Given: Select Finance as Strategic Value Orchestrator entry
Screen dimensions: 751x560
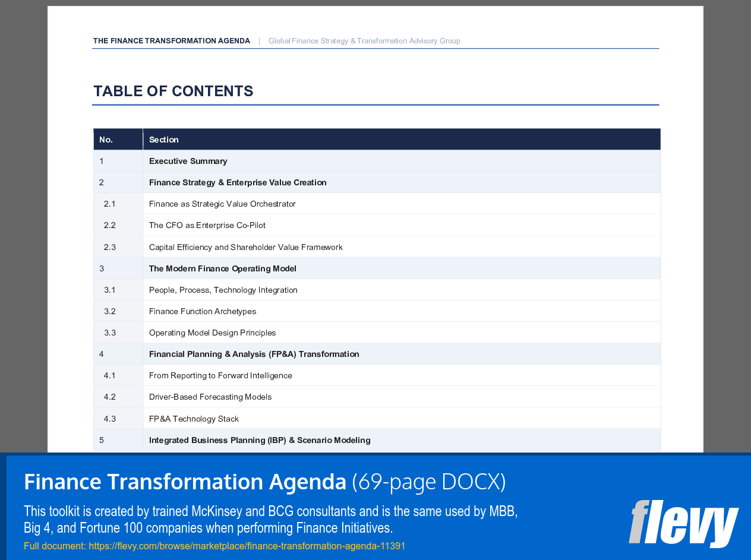Looking at the screenshot, I should pyautogui.click(x=222, y=204).
